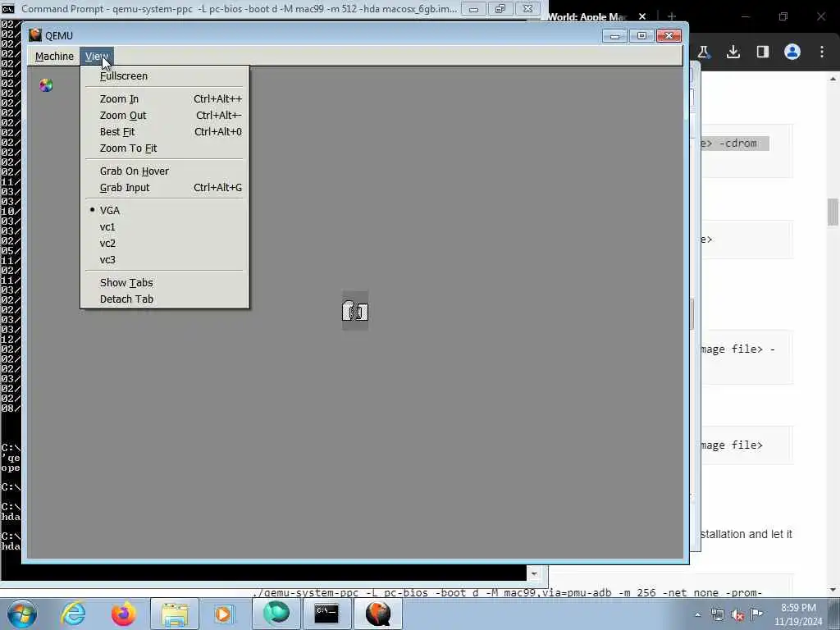This screenshot has height=630, width=840.
Task: Close the Apple Mac browser tab
Action: click(642, 16)
